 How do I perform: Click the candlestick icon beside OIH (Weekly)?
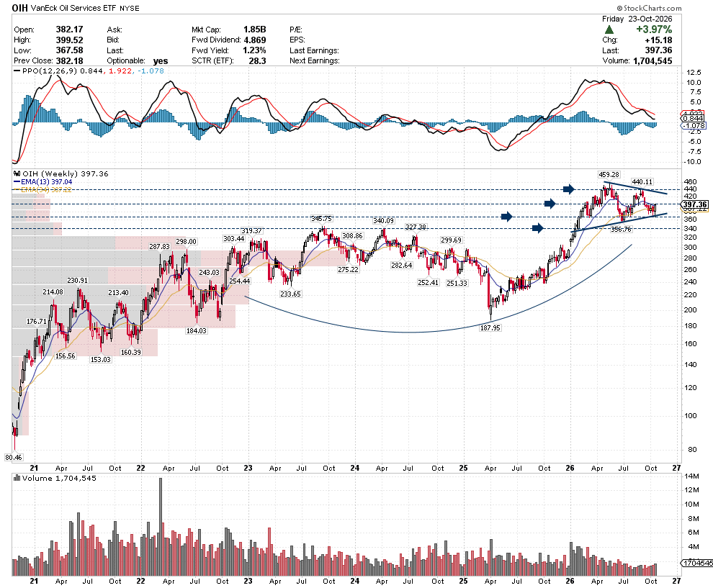(x=17, y=173)
